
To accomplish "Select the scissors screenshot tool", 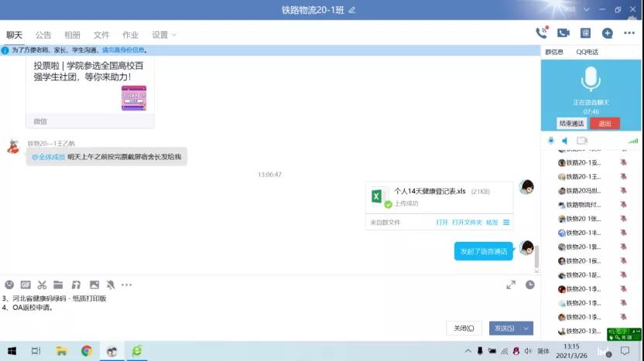I will coord(42,284).
